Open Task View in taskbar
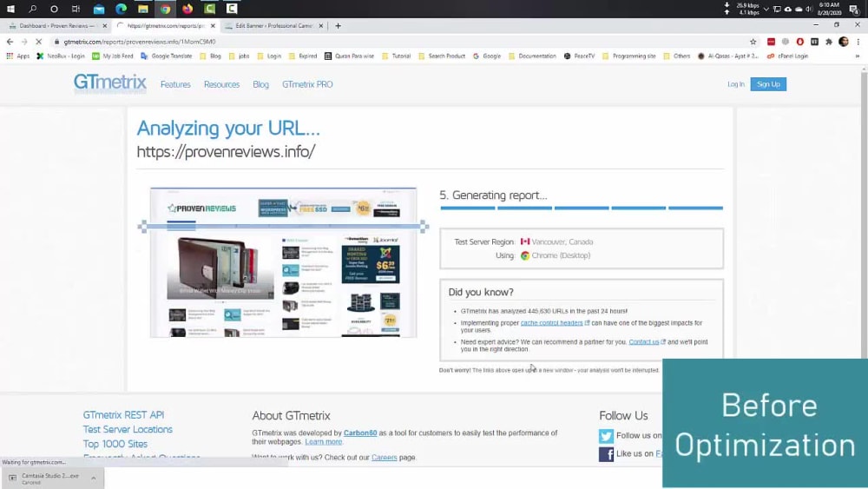This screenshot has height=489, width=868. pyautogui.click(x=76, y=9)
